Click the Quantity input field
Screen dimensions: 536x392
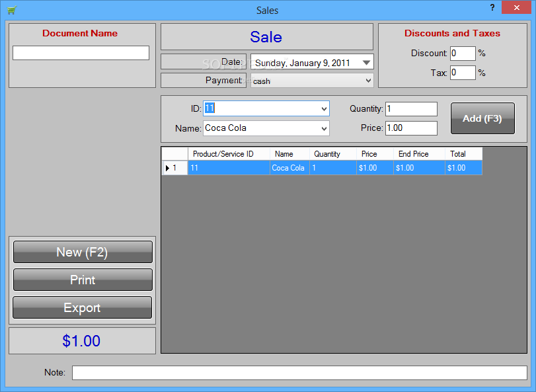(411, 109)
